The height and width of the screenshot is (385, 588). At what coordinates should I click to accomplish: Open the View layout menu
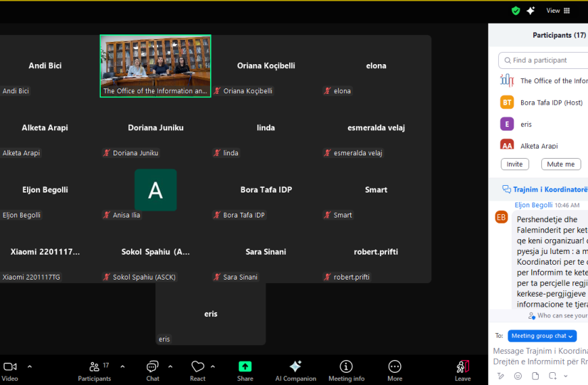pos(558,11)
